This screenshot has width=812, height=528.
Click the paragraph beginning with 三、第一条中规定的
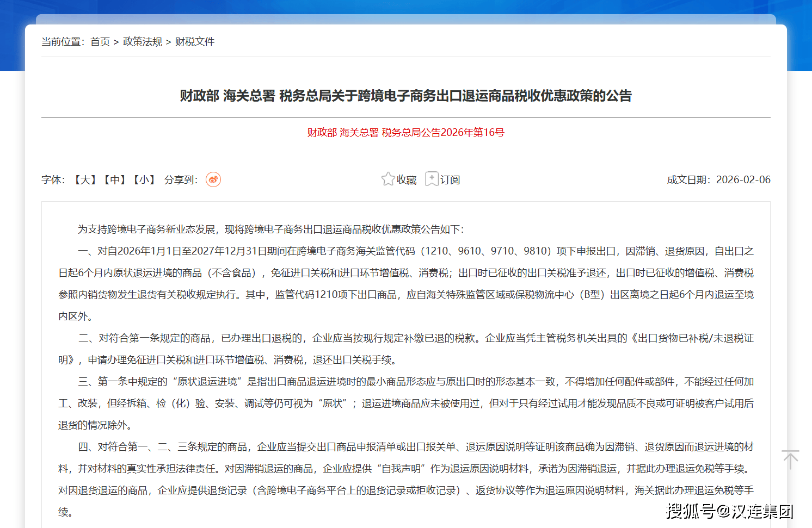(405, 403)
